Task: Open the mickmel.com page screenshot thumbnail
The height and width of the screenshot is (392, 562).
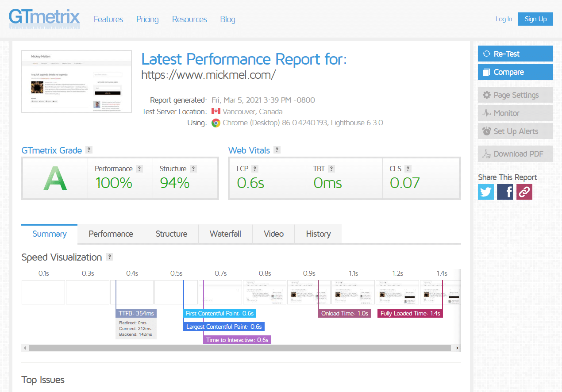Action: click(77, 81)
